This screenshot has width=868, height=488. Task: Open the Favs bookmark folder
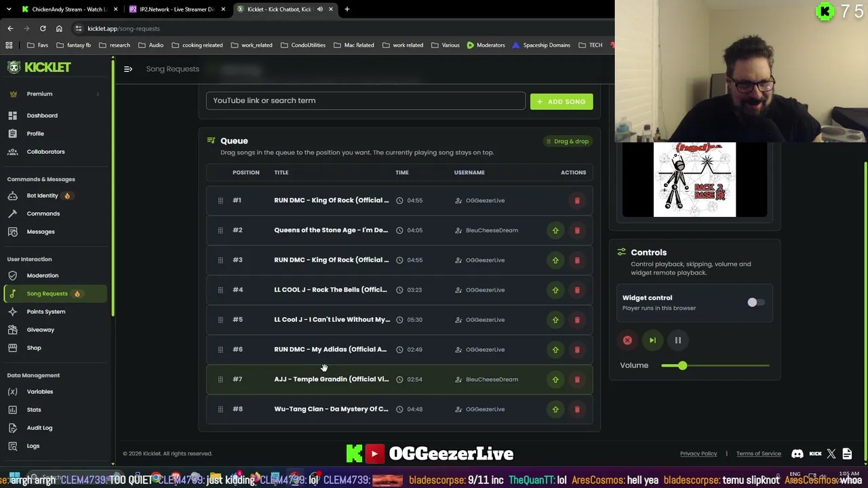click(37, 45)
